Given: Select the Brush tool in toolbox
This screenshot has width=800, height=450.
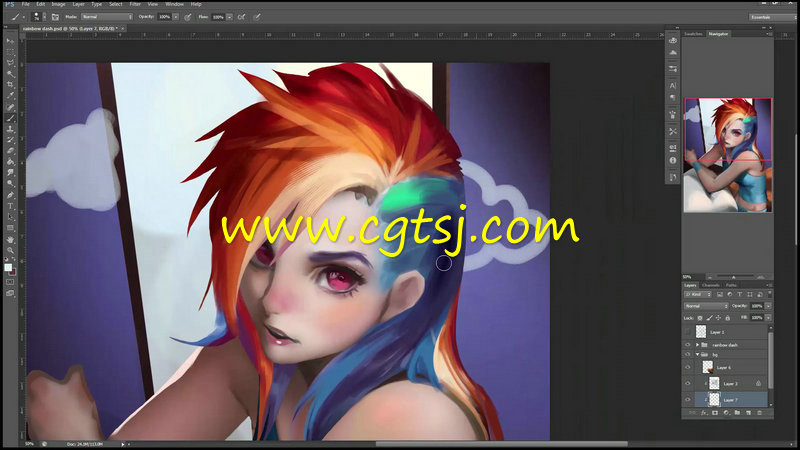Looking at the screenshot, I should (x=10, y=118).
